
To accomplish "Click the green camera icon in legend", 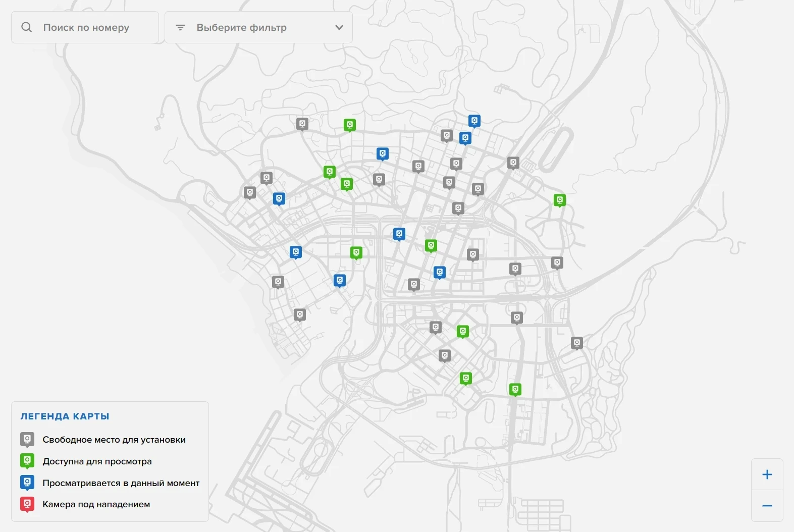I will click(x=27, y=460).
